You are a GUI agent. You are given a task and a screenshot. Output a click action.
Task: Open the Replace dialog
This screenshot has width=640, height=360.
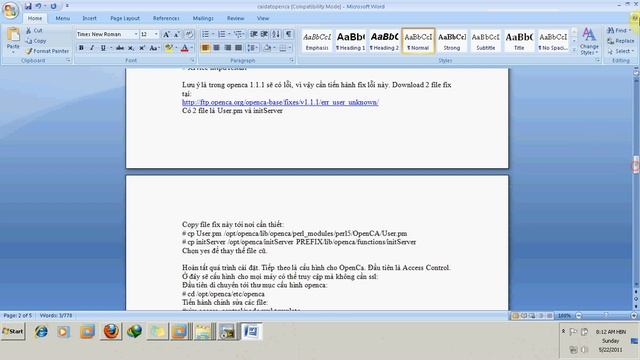tap(621, 41)
